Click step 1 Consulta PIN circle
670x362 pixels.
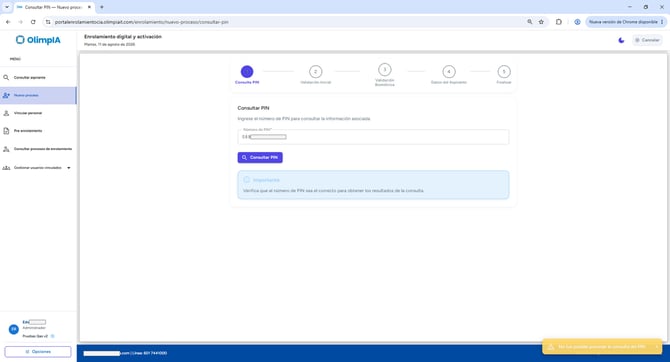coord(247,71)
